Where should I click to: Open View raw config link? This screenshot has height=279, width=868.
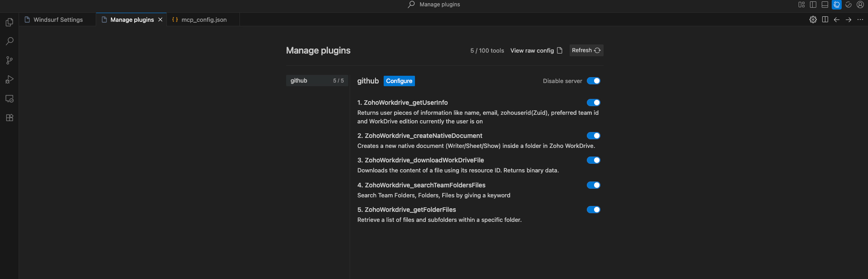pos(536,50)
